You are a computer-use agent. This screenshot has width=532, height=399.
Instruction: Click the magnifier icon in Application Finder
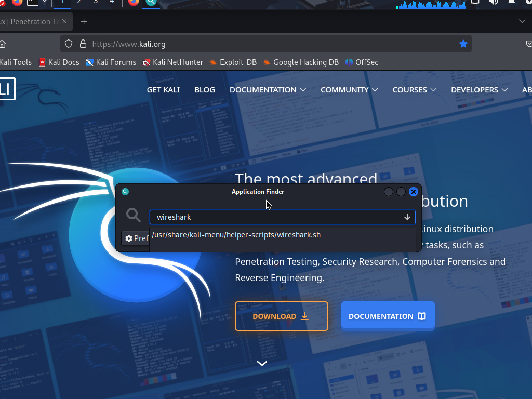(134, 215)
